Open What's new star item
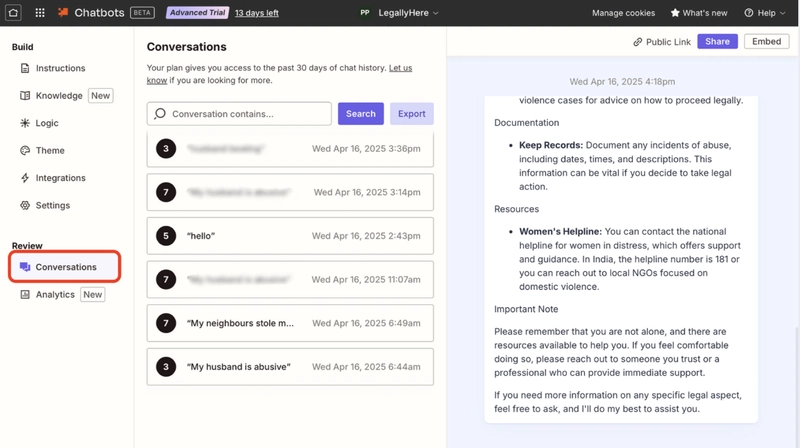This screenshot has height=448, width=800. [x=698, y=13]
